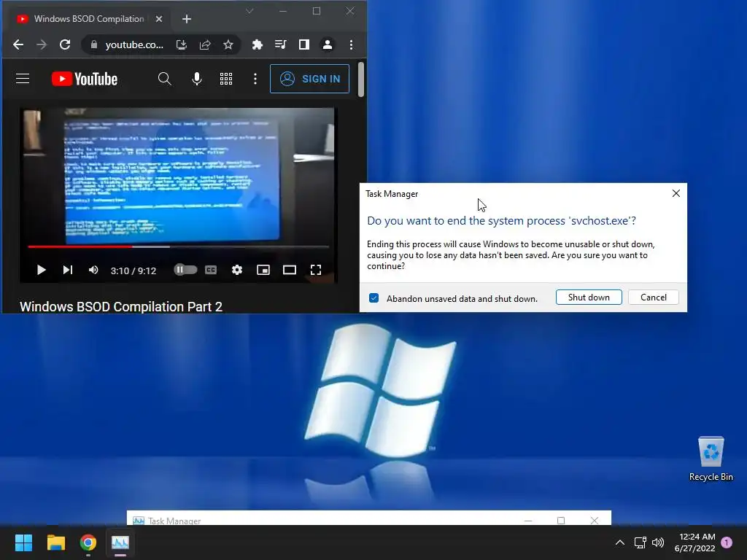Select Task Manager taskbar icon

[x=120, y=542]
